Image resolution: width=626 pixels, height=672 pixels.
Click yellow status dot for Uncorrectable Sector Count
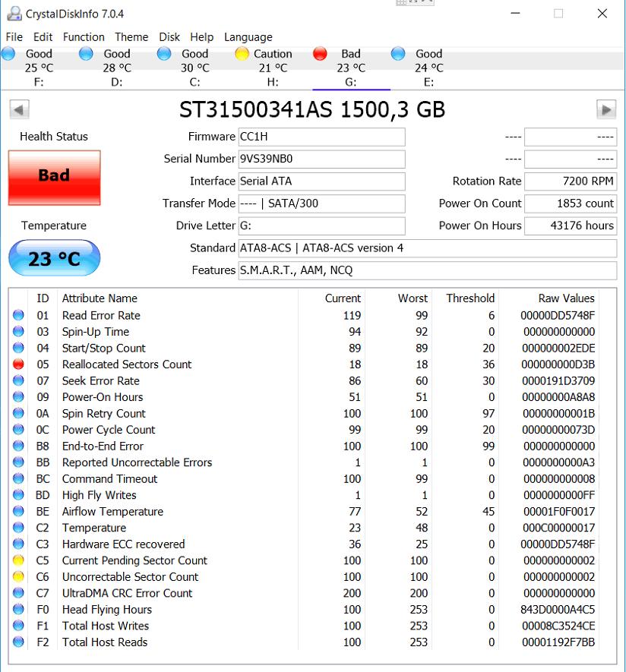(18, 577)
